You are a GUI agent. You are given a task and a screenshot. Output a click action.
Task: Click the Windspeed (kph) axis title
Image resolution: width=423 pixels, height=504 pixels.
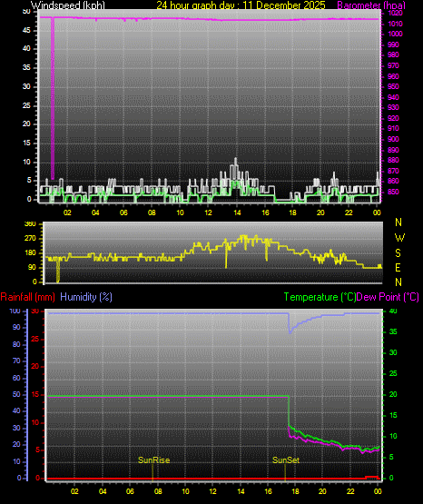[68, 5]
